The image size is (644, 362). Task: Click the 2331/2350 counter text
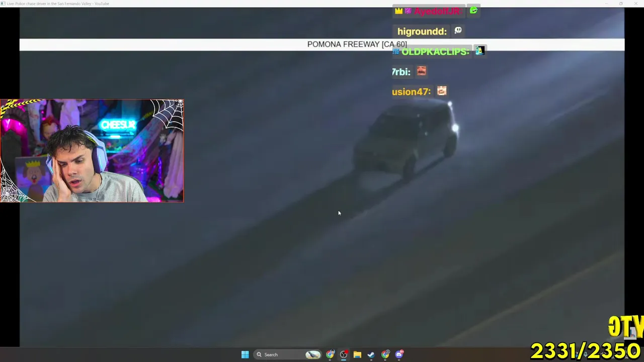click(x=586, y=351)
